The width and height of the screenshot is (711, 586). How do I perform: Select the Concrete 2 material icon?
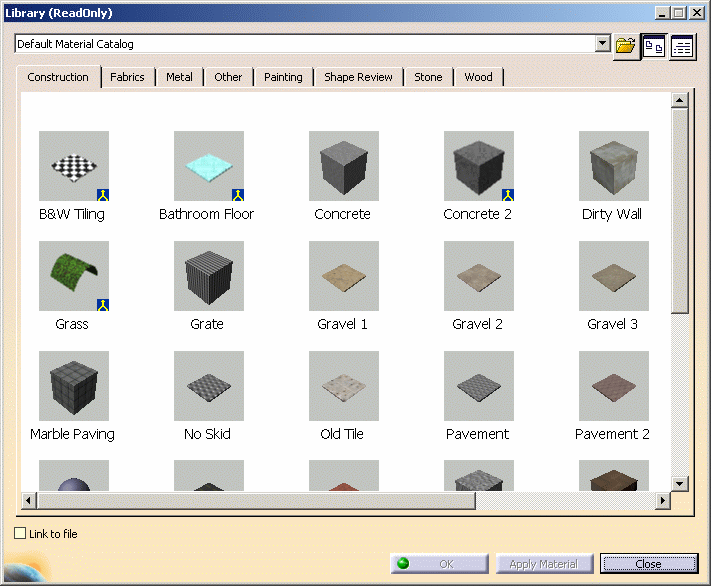coord(478,166)
